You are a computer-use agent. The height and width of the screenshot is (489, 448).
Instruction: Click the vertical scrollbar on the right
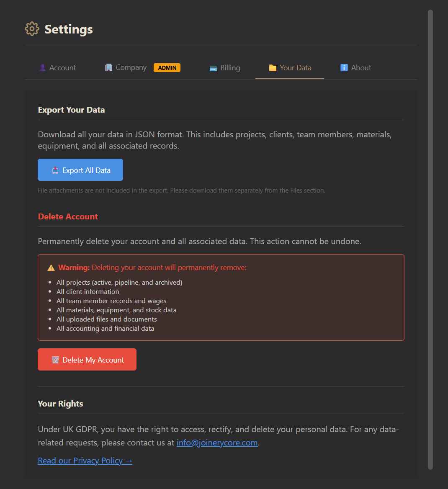click(430, 239)
